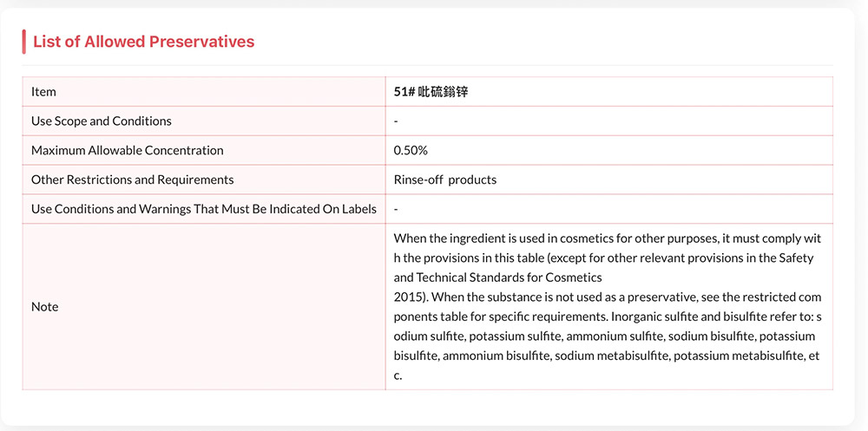Click the "0.50%" concentration value
The width and height of the screenshot is (868, 431).
[411, 151]
